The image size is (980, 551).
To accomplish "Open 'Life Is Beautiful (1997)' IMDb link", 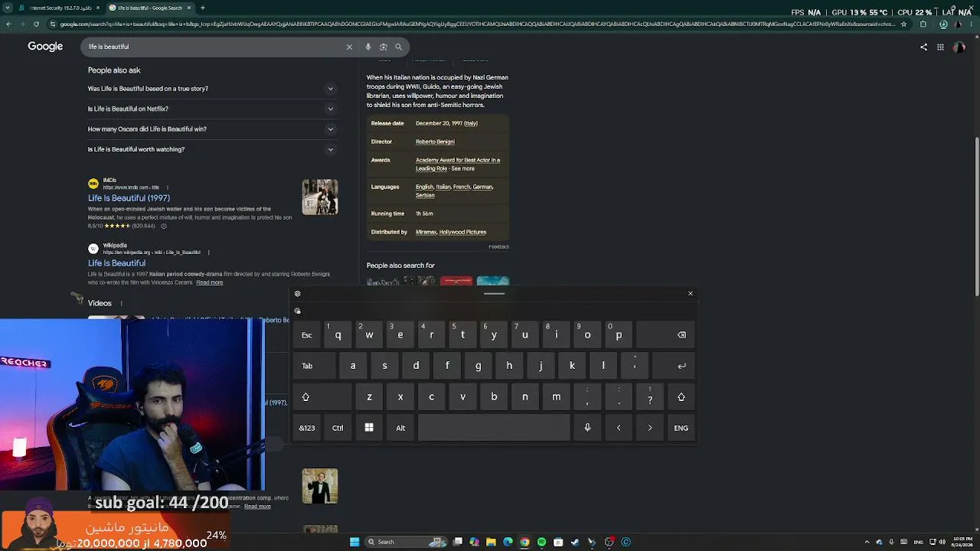I will click(x=129, y=198).
